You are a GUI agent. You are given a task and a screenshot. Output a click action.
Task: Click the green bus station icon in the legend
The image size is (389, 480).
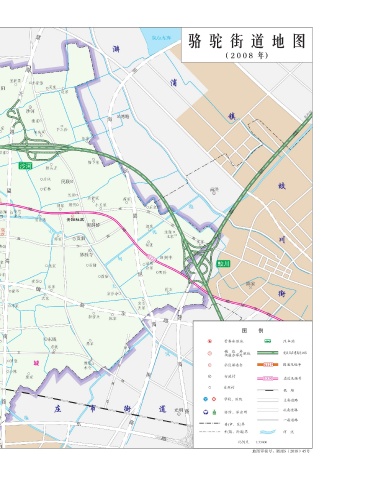(267, 341)
